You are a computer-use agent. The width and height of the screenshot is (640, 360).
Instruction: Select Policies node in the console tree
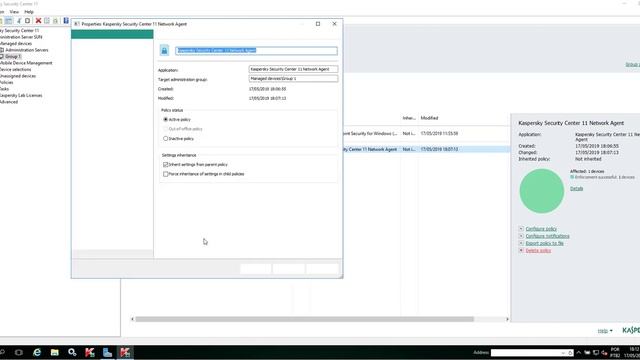[7, 82]
